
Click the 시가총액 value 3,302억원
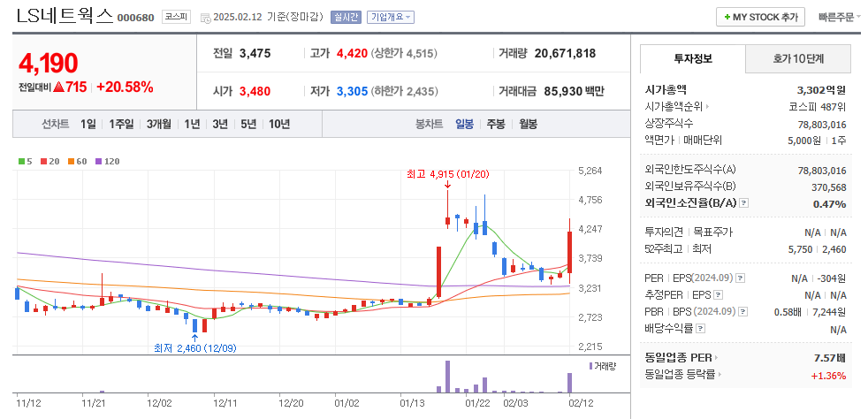pyautogui.click(x=821, y=89)
